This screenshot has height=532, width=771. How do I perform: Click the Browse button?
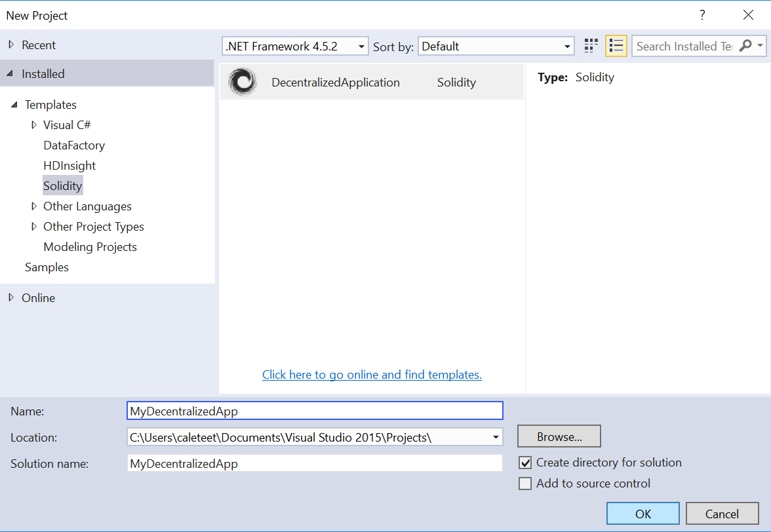(559, 436)
